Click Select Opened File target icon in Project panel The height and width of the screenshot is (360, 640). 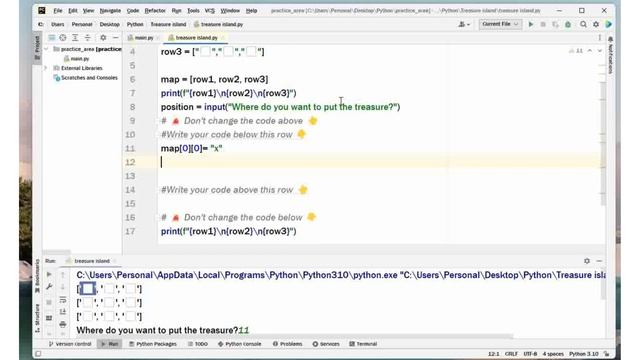[63, 38]
